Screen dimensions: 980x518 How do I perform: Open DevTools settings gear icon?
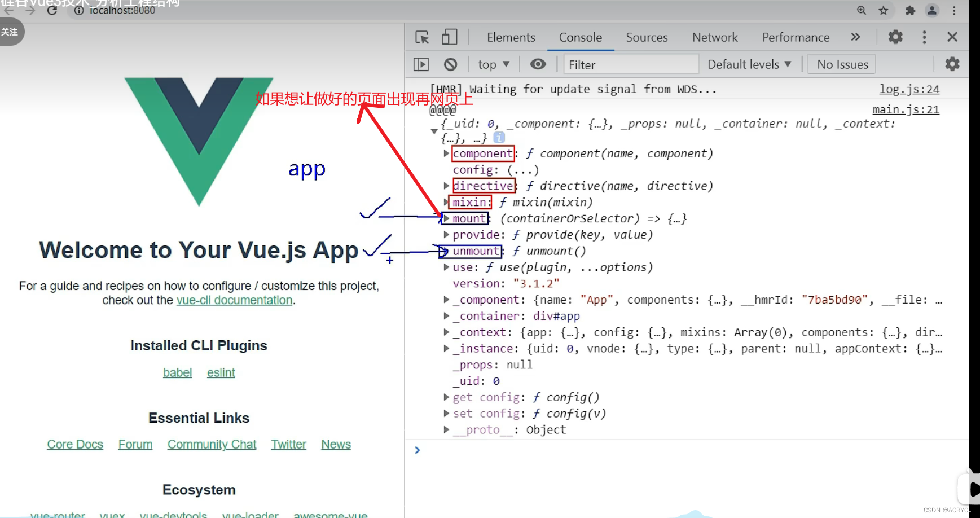[895, 37]
